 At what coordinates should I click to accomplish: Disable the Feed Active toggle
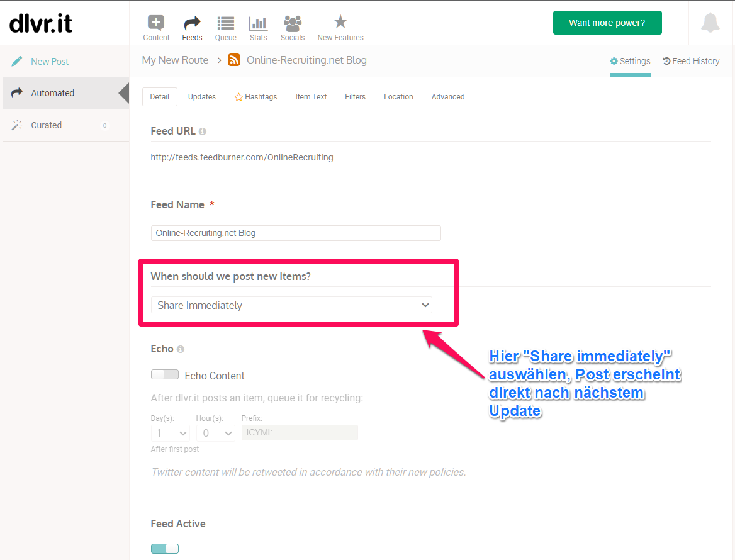tap(165, 549)
